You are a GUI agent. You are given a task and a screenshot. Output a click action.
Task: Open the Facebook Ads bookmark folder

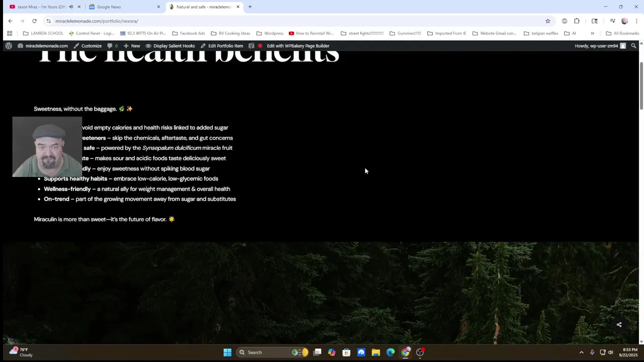[188, 33]
